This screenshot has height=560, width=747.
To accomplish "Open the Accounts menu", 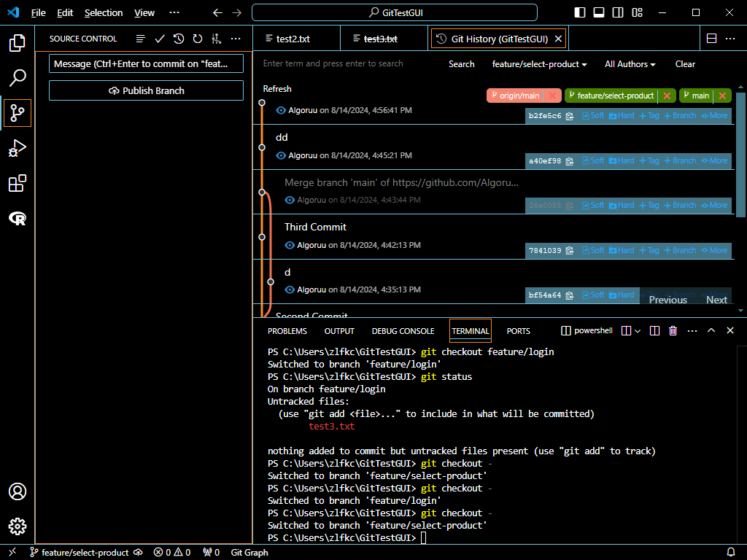I will 18,491.
